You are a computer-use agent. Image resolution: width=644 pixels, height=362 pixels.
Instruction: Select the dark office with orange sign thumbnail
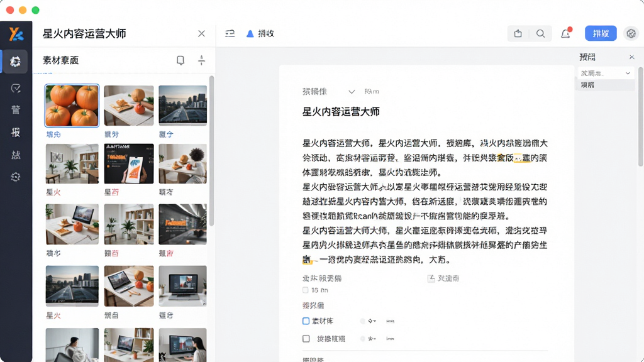click(x=183, y=224)
